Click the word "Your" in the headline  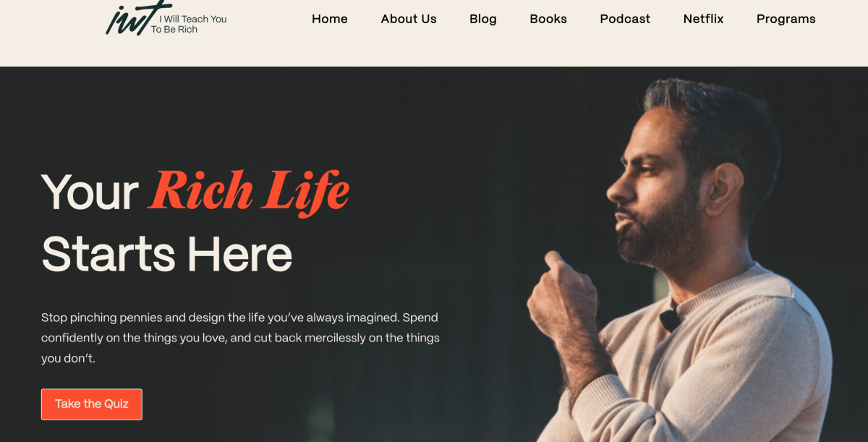click(x=90, y=193)
